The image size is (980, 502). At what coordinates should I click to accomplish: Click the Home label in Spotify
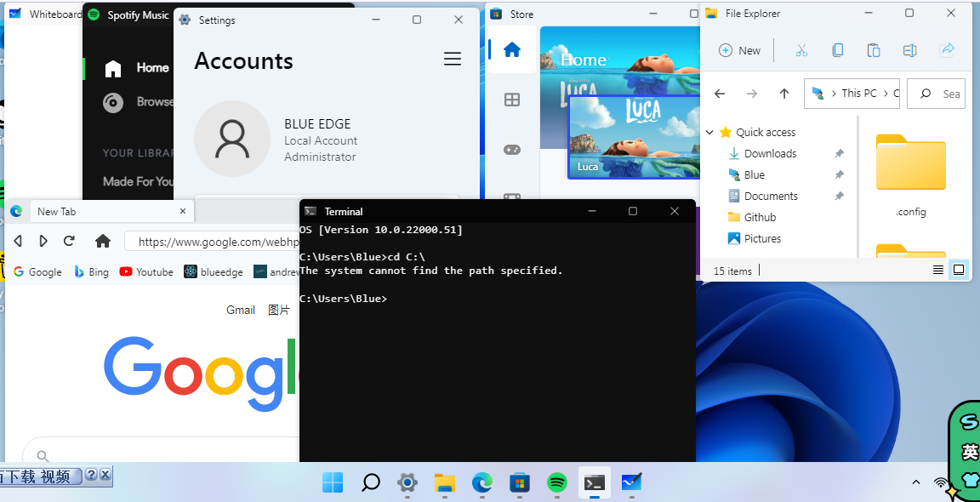coord(153,67)
